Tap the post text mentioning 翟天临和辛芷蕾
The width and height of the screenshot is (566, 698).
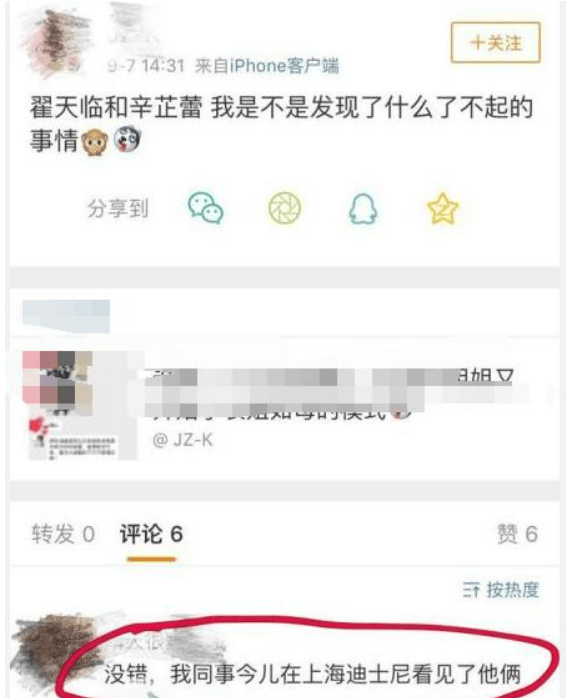pos(281,124)
